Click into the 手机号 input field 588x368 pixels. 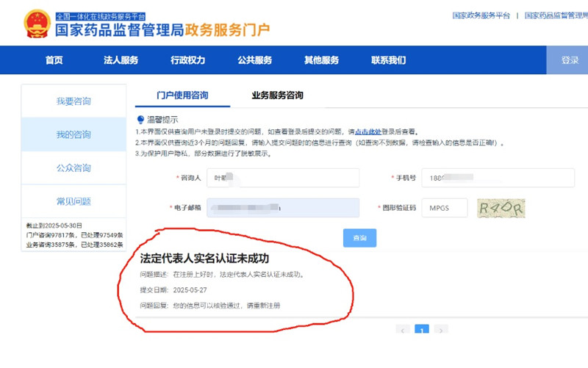tap(498, 178)
